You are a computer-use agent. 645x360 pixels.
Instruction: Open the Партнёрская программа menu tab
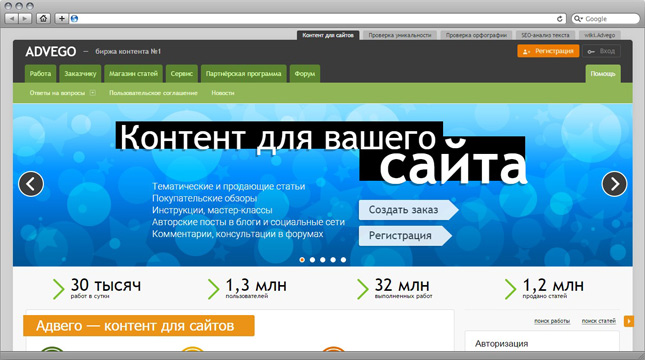(244, 74)
